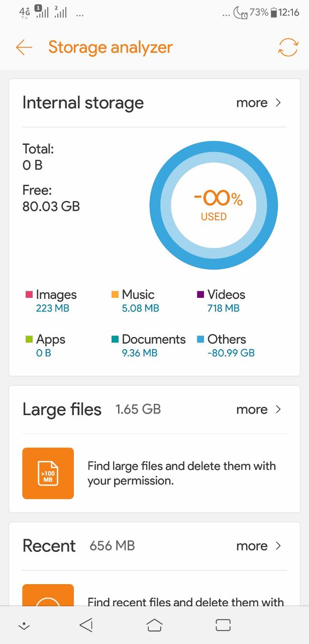Viewport: 309px width, 644px height.
Task: Tap the back arrow in the header
Action: tap(24, 48)
